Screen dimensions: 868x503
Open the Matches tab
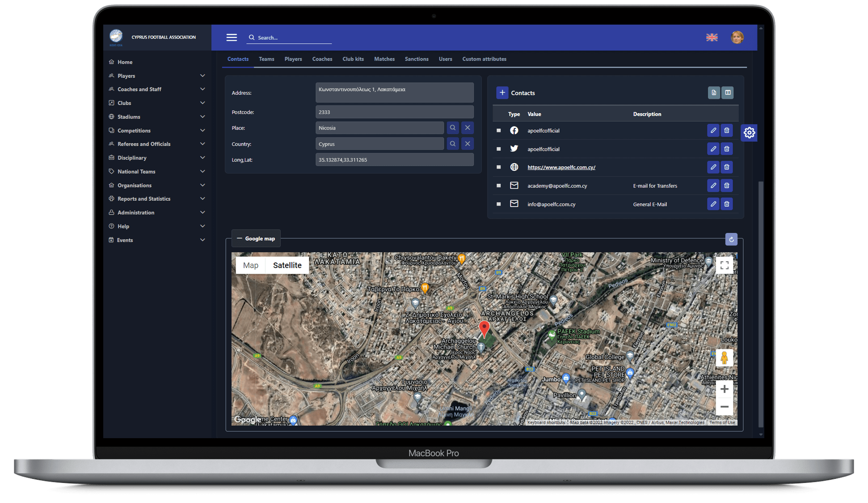coord(384,59)
